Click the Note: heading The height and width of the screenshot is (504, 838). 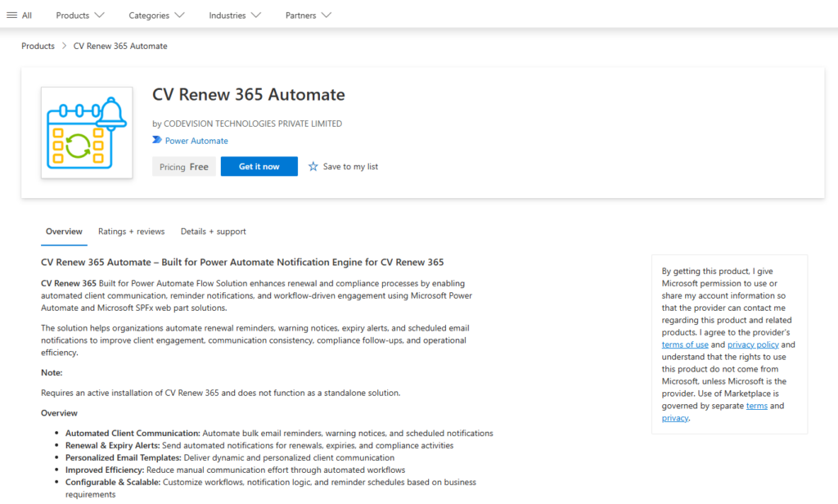pyautogui.click(x=52, y=372)
